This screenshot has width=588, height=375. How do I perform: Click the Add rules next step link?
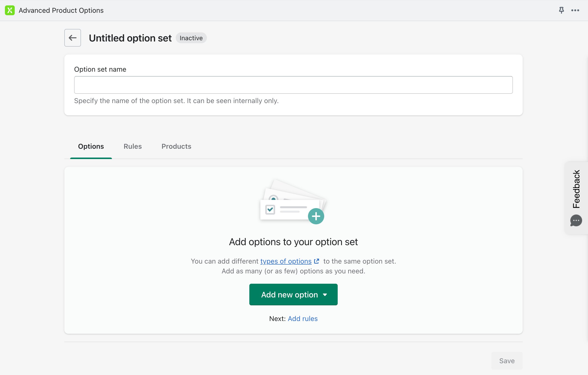click(x=303, y=318)
